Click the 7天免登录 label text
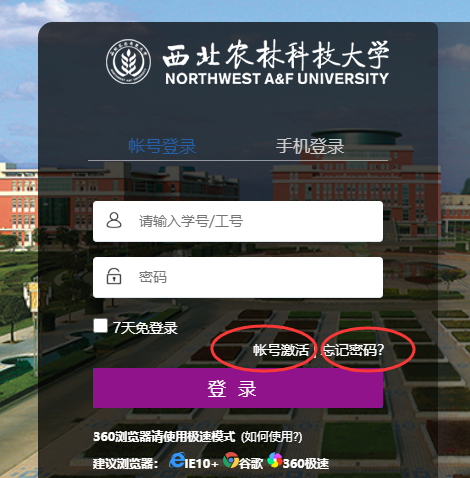This screenshot has height=478, width=470. click(145, 328)
